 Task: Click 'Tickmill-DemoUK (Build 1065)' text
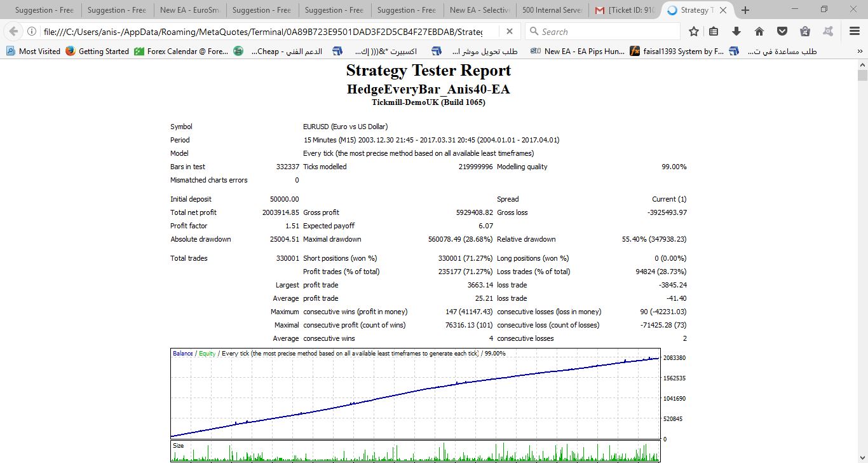click(428, 102)
